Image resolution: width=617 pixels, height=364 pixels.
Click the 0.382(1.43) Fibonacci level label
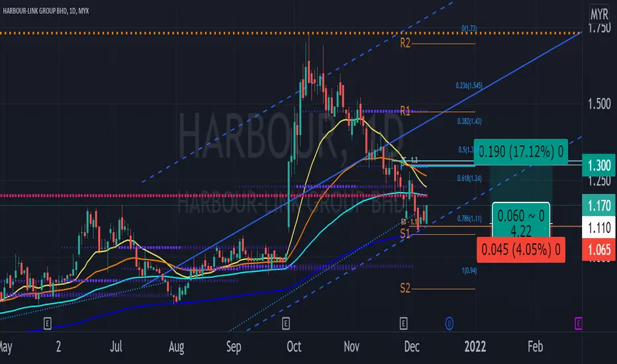tap(469, 122)
